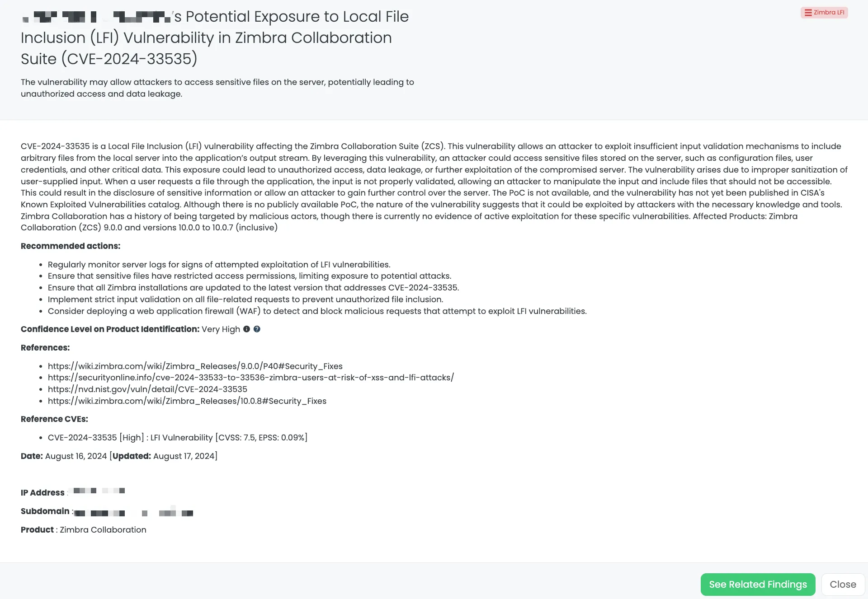868x599 pixels.
Task: Click the CVE-2024-33535 [High] reference entry
Action: [177, 438]
